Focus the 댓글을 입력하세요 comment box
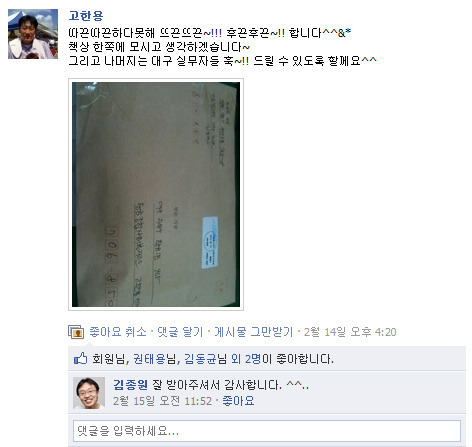The image size is (472, 447). click(267, 431)
